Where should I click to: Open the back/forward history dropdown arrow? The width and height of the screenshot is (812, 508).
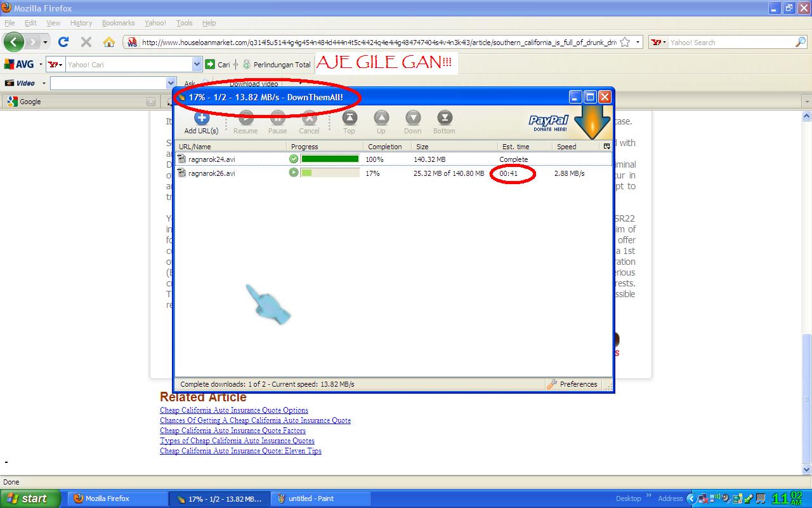click(46, 42)
